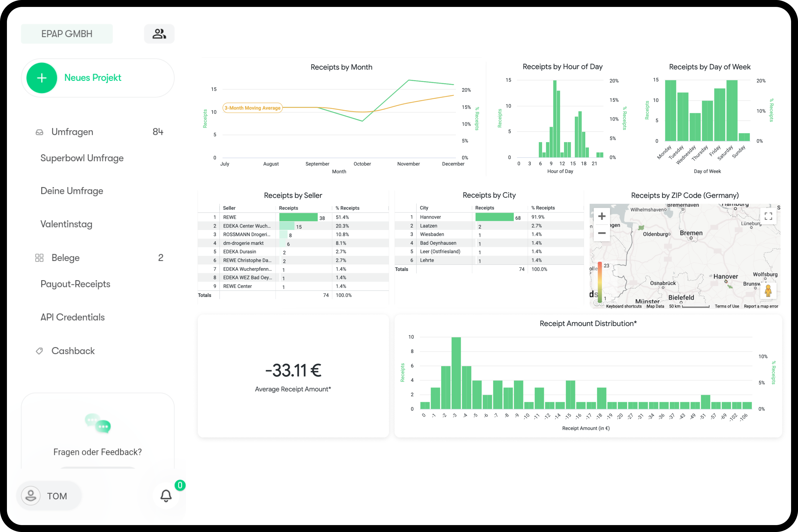Click the Hannover row in city table
This screenshot has height=532, width=798.
pos(489,217)
